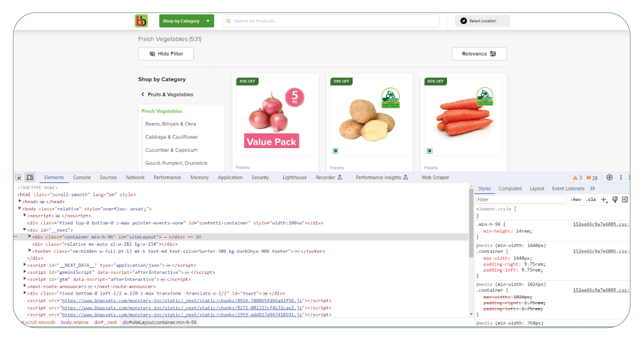This screenshot has height=339, width=644.
Task: Open the Web Scraper tab
Action: point(435,178)
